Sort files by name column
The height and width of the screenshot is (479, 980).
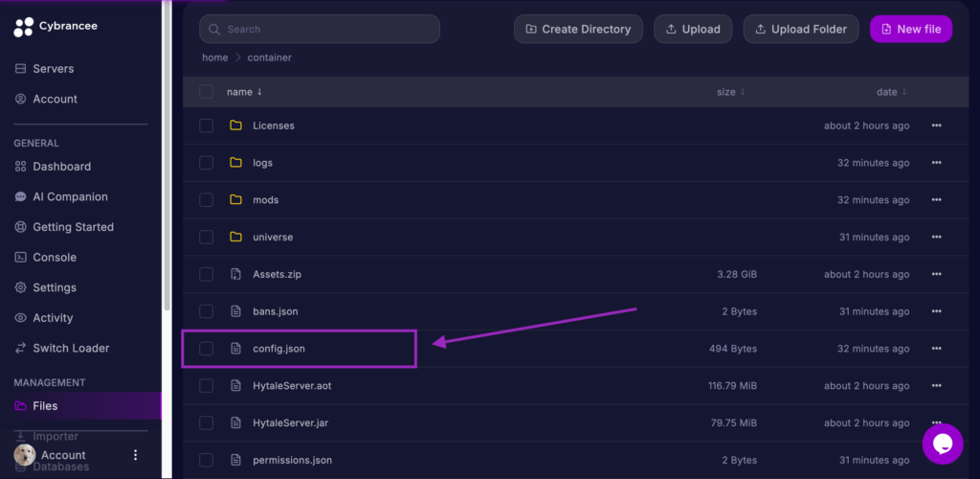click(244, 92)
